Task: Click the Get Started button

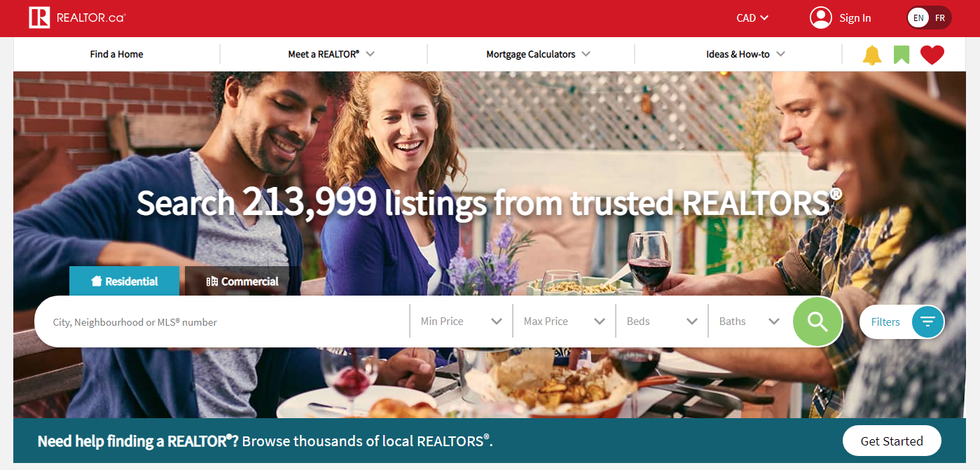Action: (892, 441)
